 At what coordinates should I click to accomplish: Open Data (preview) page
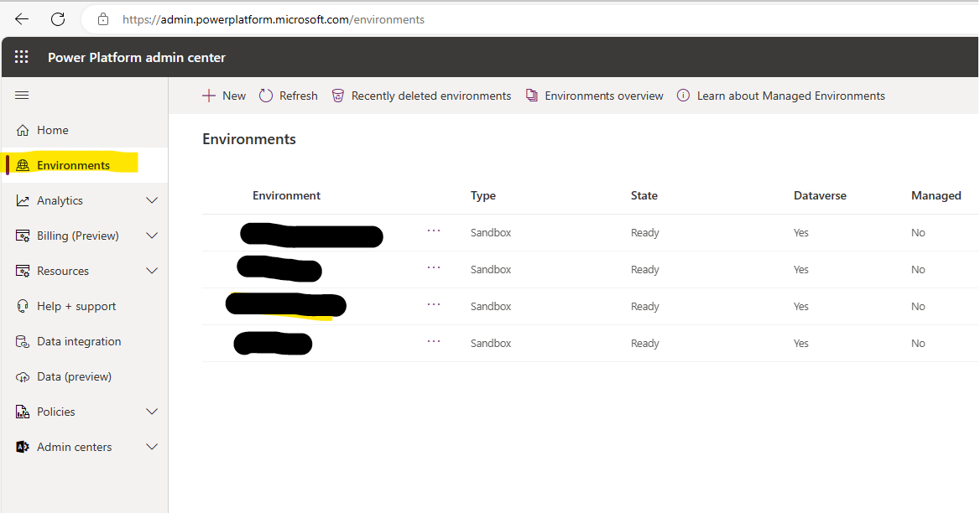pyautogui.click(x=74, y=377)
